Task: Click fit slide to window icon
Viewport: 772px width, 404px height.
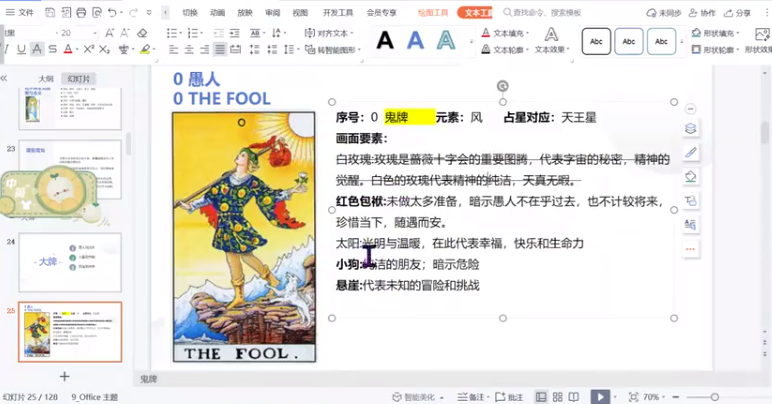Action: [x=633, y=397]
